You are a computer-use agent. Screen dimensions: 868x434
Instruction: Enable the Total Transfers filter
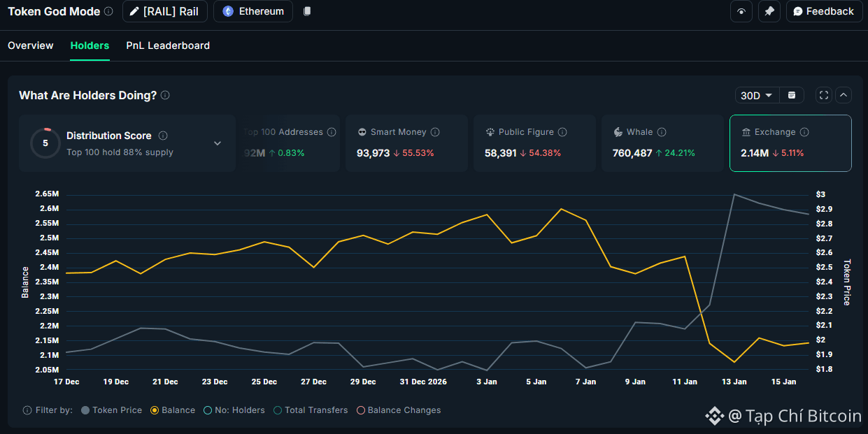pyautogui.click(x=278, y=410)
